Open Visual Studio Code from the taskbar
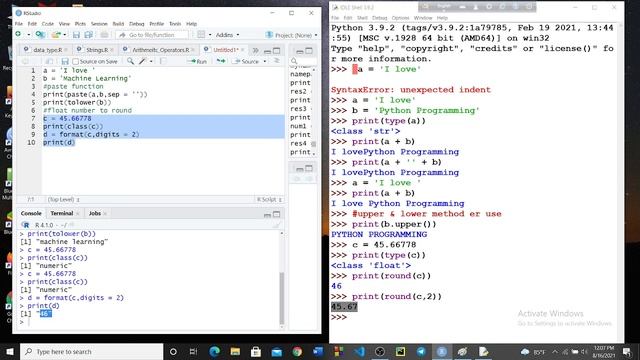Screen dimensions: 640x360 359,351
